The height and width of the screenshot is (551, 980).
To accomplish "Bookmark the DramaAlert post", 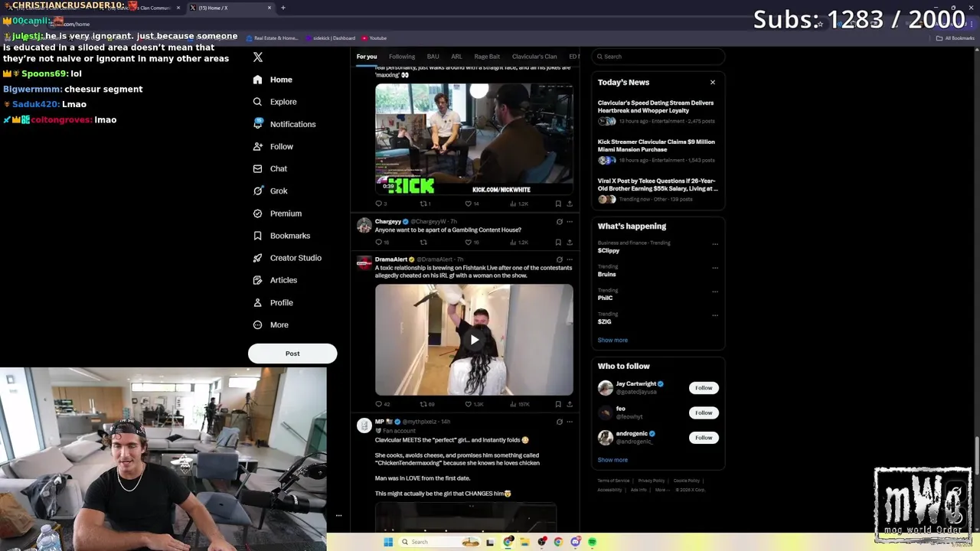I will click(558, 404).
